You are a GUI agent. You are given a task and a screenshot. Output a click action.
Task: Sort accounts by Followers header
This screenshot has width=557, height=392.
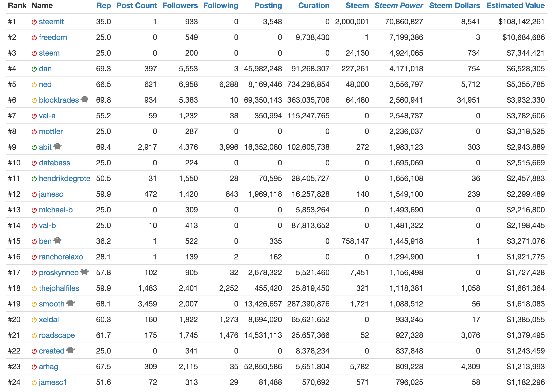(x=180, y=5)
